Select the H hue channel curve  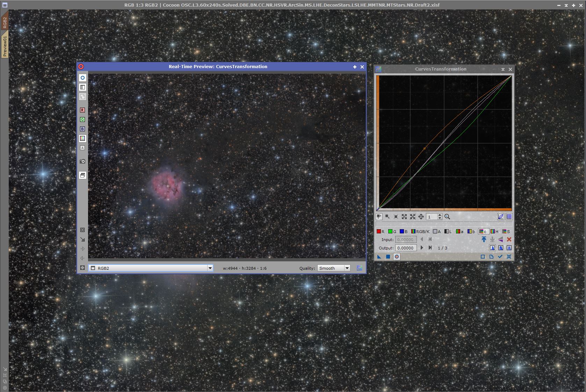[x=494, y=231]
